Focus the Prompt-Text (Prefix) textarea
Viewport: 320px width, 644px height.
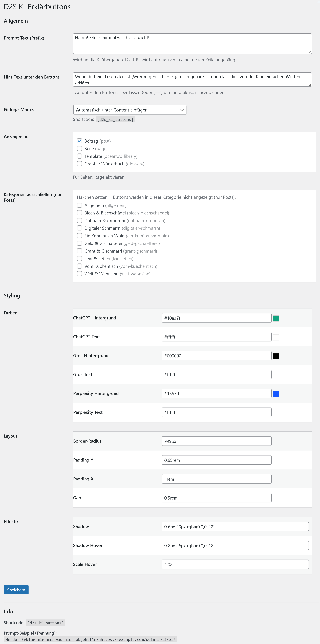click(x=192, y=44)
